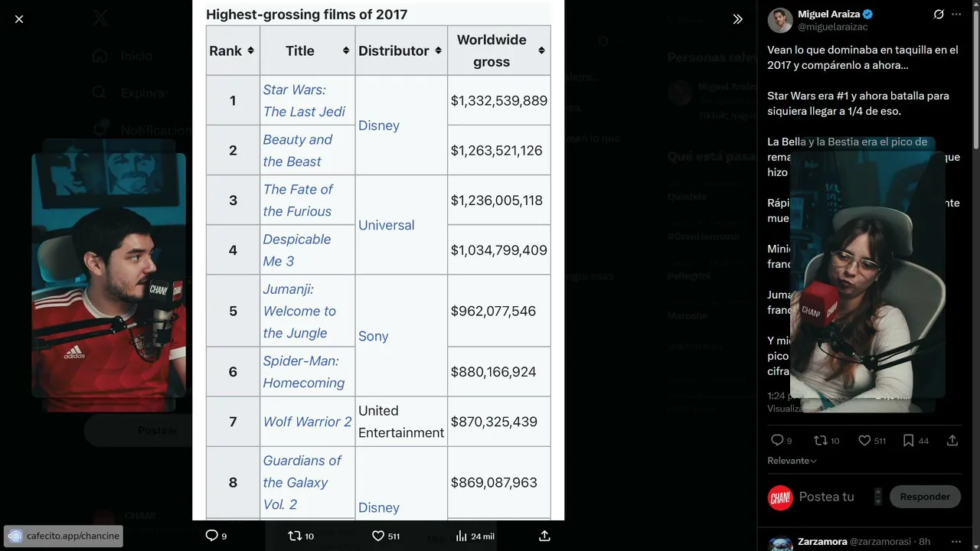Click 'The Fate of the Furious' title
This screenshot has height=551, width=980.
point(298,201)
